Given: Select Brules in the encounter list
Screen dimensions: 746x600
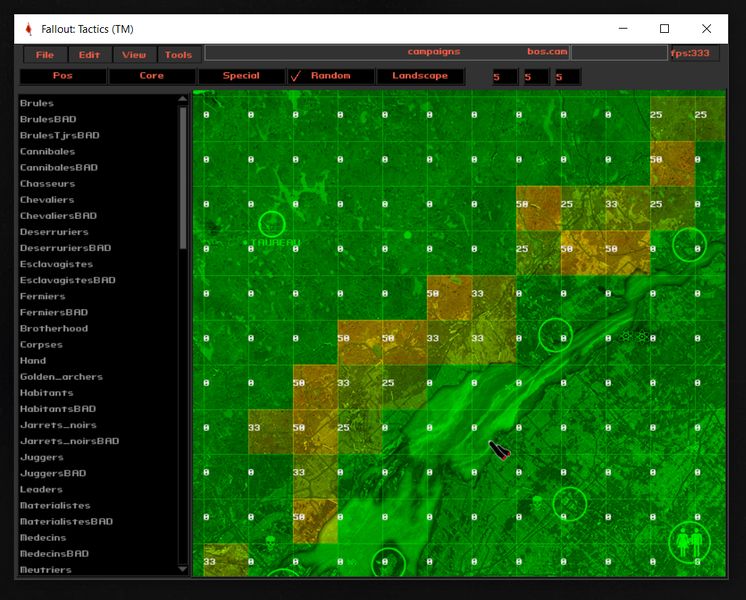Looking at the screenshot, I should pyautogui.click(x=37, y=103).
